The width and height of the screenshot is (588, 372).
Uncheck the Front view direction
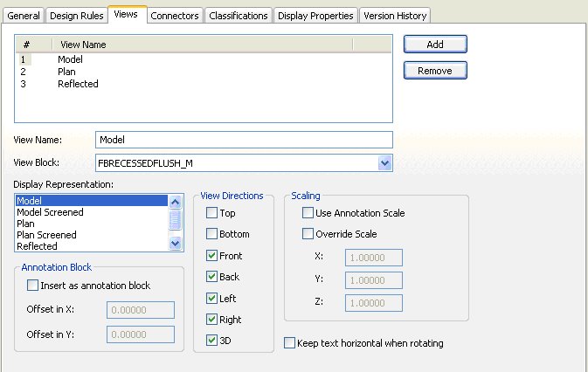coord(212,256)
